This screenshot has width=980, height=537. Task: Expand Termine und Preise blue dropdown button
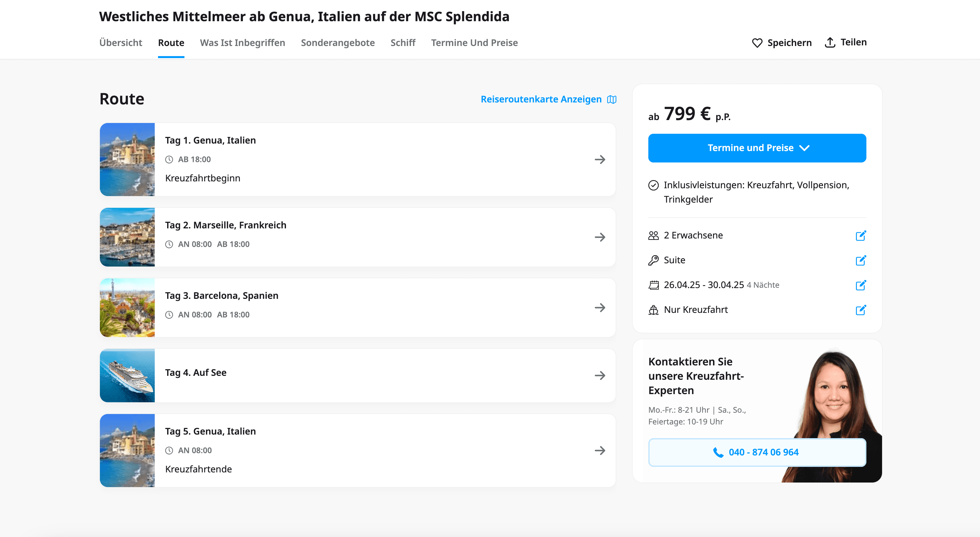click(757, 148)
